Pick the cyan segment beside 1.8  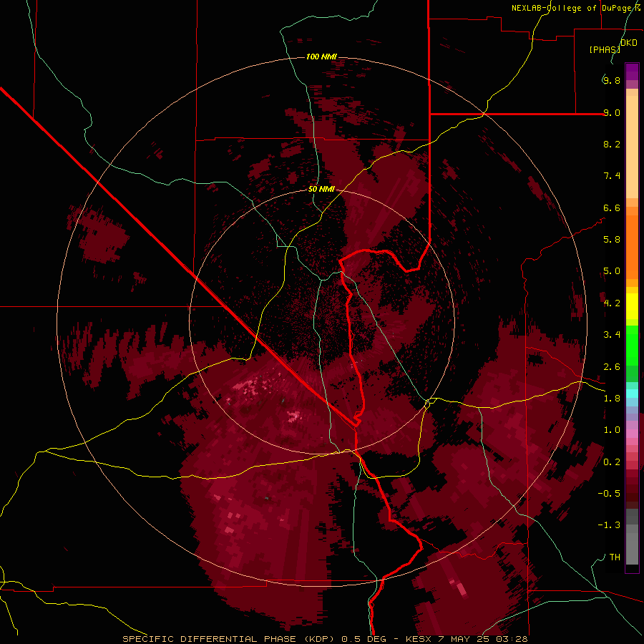pos(632,394)
